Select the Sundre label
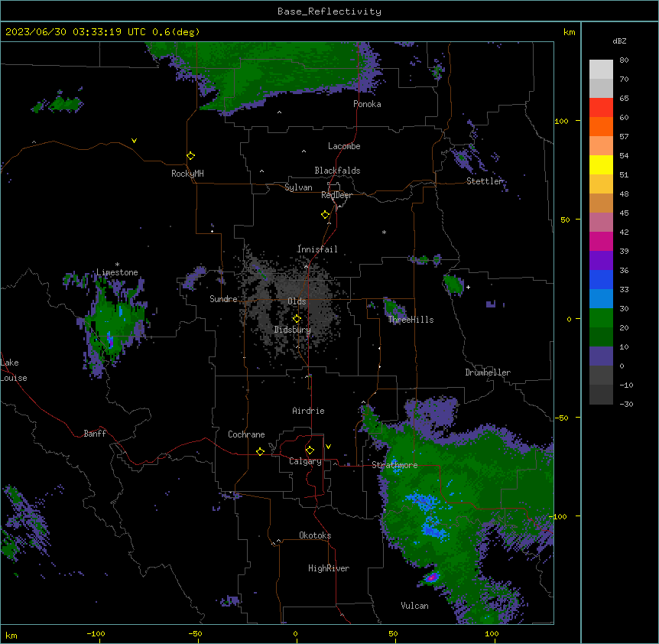Image resolution: width=659 pixels, height=644 pixels. click(223, 299)
